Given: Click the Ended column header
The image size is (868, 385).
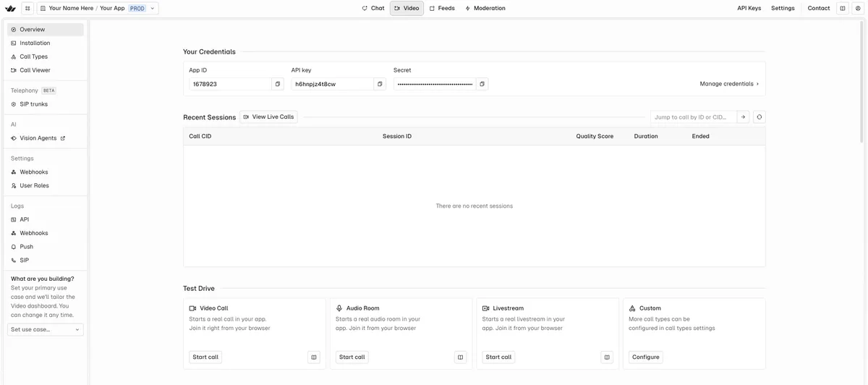Looking at the screenshot, I should click(700, 136).
